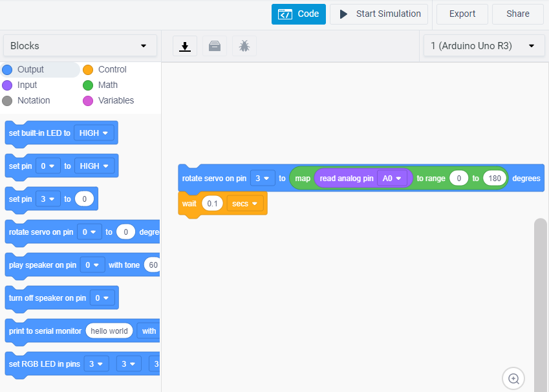Open pin dropdown in play speaker block
Viewport: 549px width, 392px height.
pyautogui.click(x=92, y=265)
